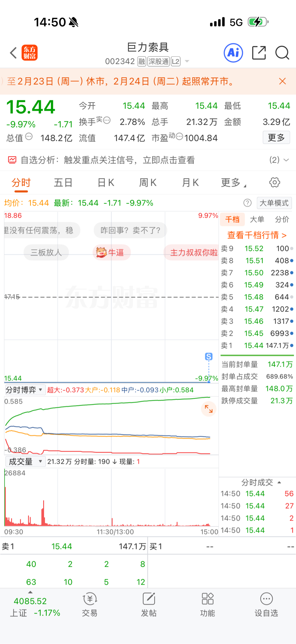Switch to the 月K tab

tap(190, 183)
